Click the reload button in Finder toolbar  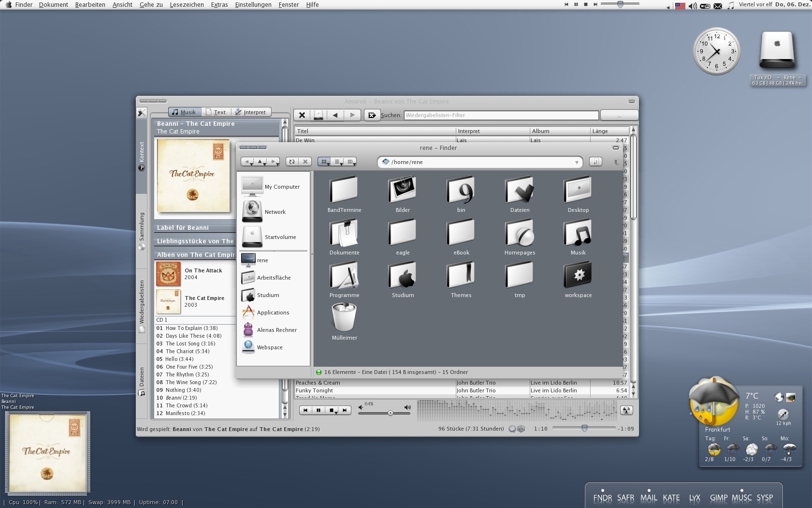click(292, 162)
